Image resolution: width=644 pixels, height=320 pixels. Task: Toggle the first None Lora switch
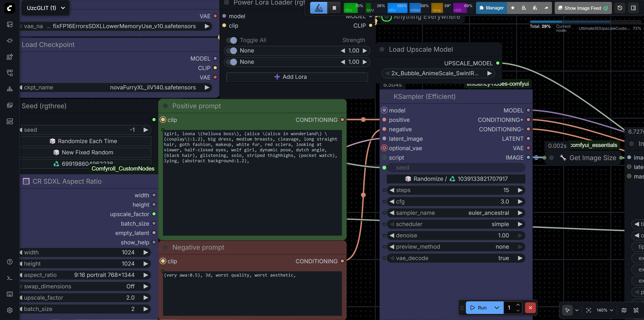click(x=232, y=50)
